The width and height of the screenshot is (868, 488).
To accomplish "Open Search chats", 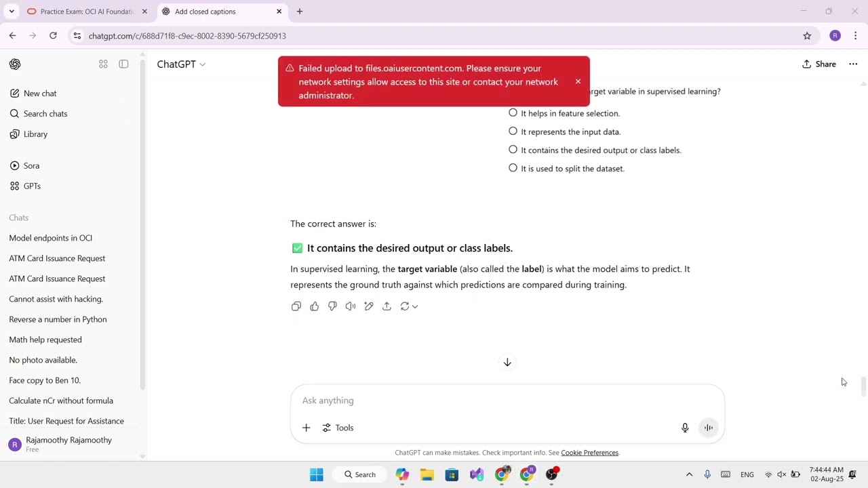I will pyautogui.click(x=45, y=114).
